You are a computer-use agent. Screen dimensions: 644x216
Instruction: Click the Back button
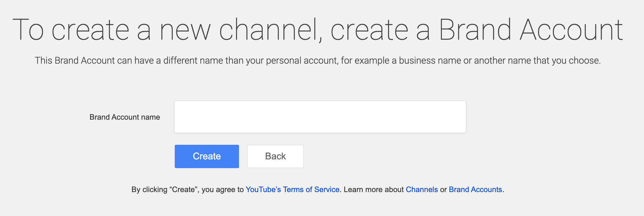coord(276,156)
